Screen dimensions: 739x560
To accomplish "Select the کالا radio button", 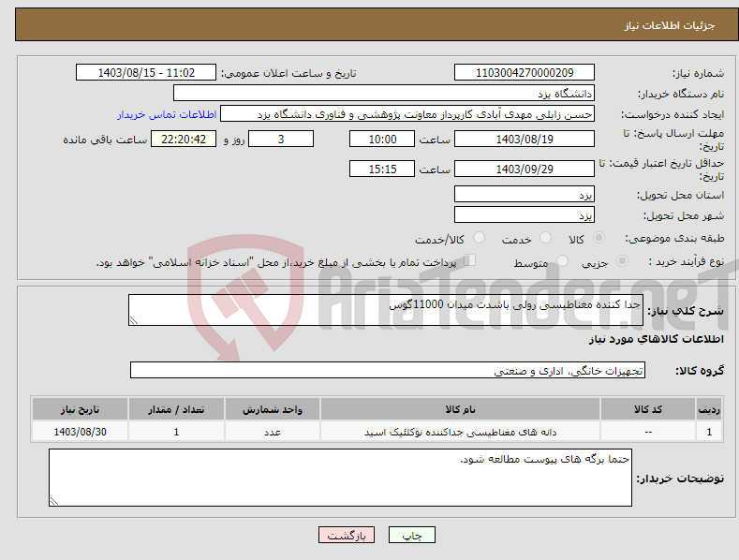I will click(599, 238).
